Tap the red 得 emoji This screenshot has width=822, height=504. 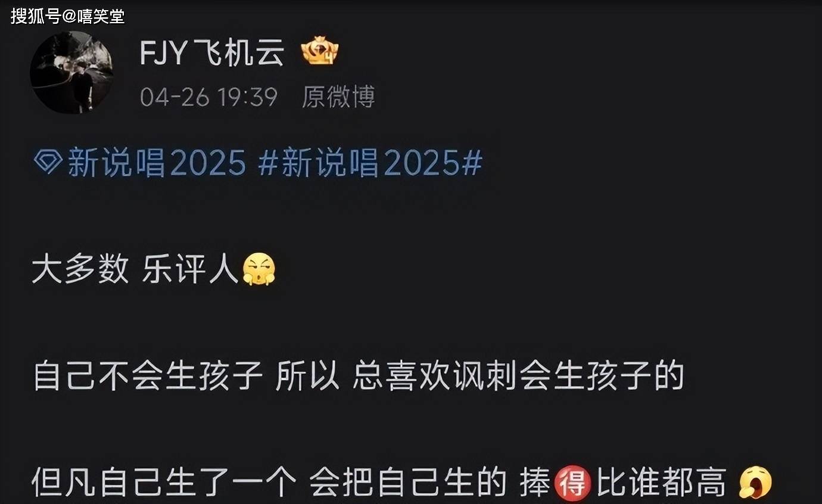tap(572, 482)
